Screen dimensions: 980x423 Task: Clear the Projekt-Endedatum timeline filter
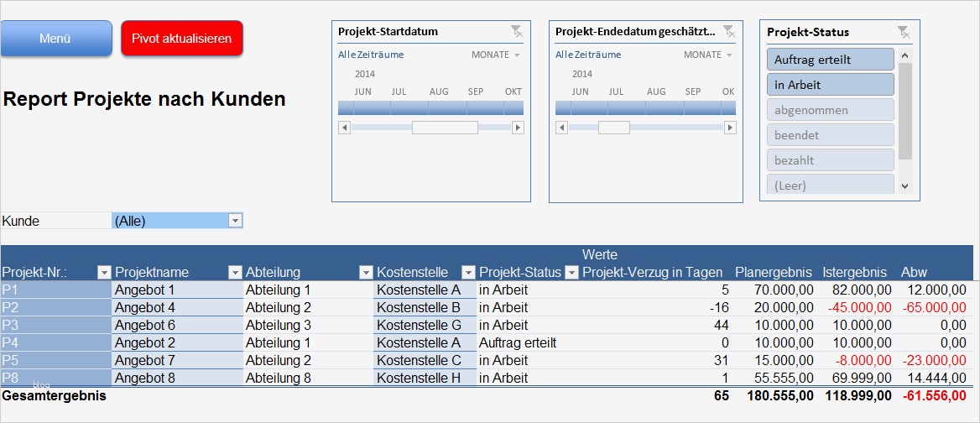click(x=728, y=32)
